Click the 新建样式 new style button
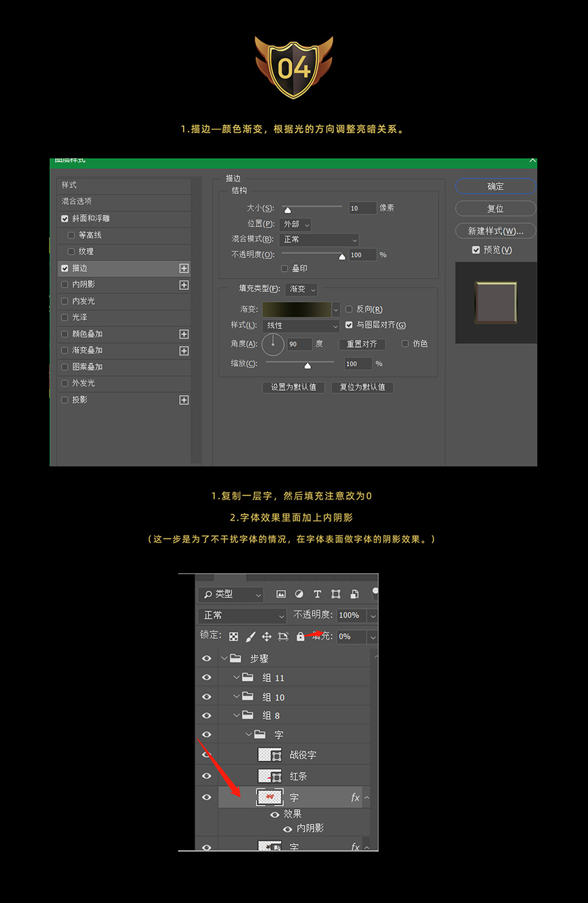Image resolution: width=588 pixels, height=903 pixels. (x=495, y=230)
